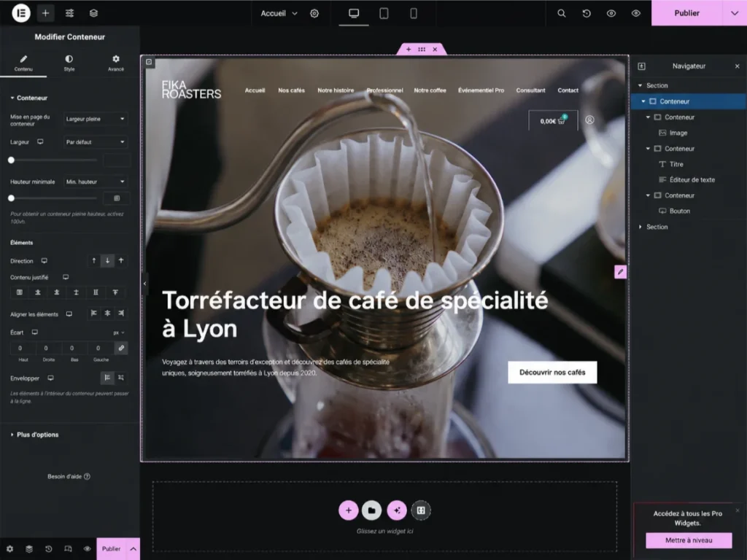Screen dimensions: 747x560
Task: Set direction to column down arrow
Action: (108, 260)
